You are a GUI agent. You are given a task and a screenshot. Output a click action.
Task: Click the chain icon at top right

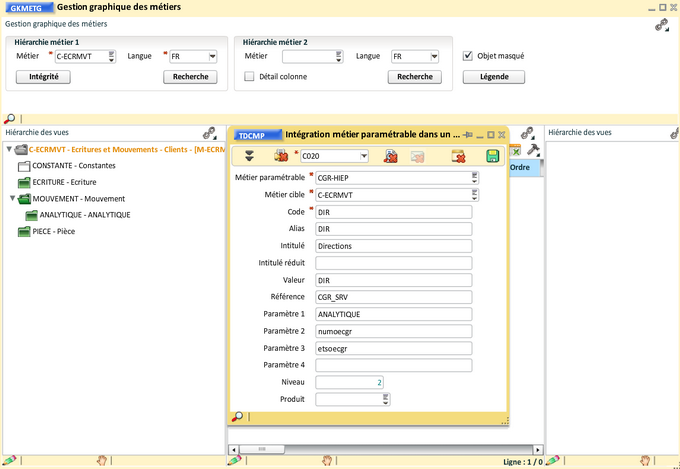click(661, 24)
